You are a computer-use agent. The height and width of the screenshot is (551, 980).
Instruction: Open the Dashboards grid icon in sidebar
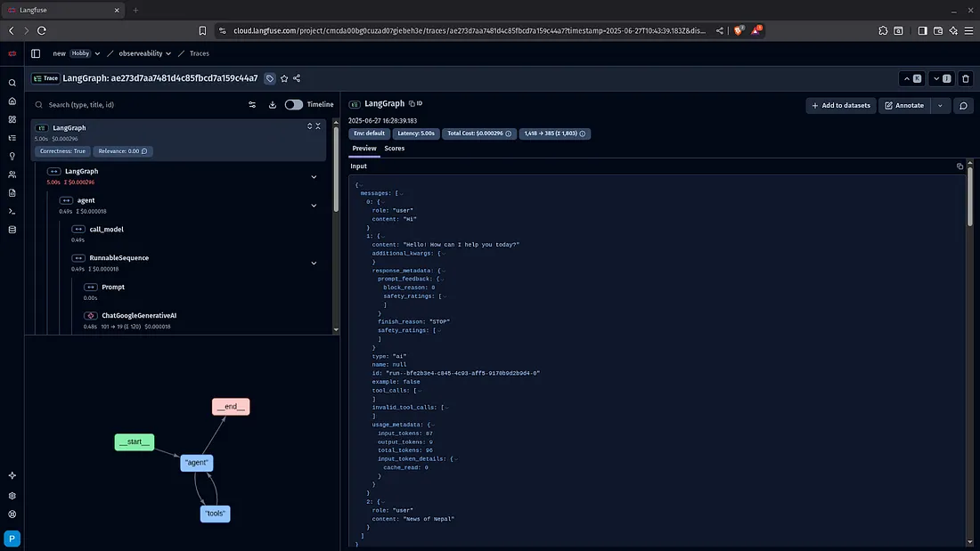coord(12,119)
